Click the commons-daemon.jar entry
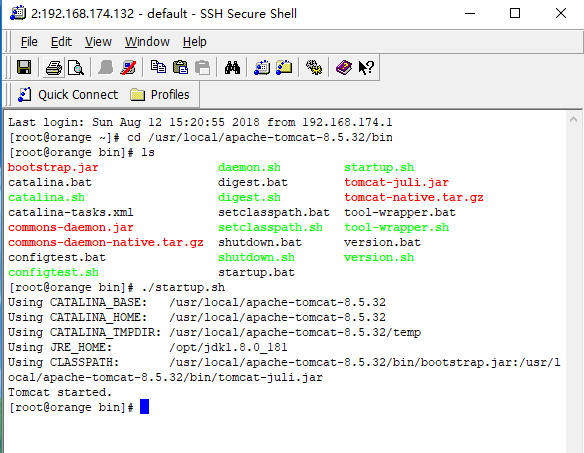This screenshot has width=584, height=453. pos(70,227)
